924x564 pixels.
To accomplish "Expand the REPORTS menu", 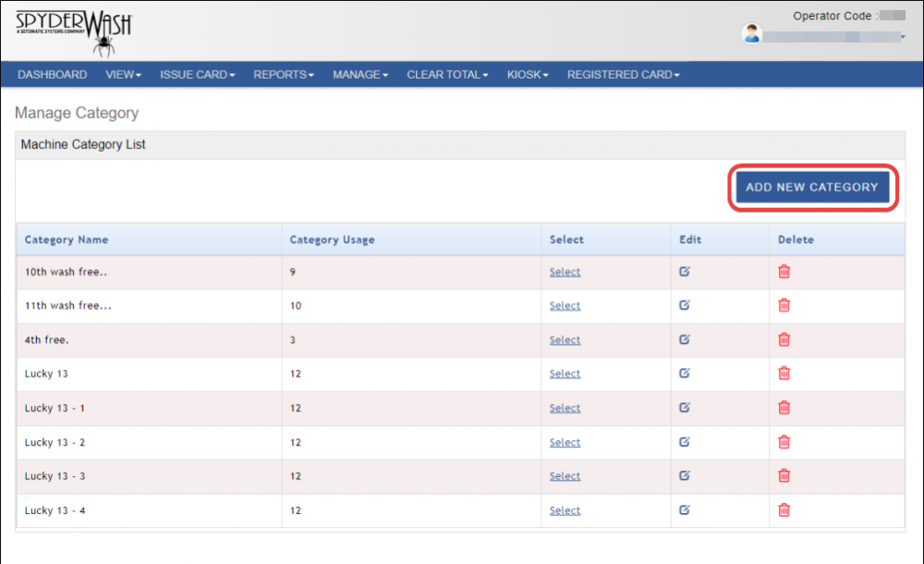I will pos(284,74).
